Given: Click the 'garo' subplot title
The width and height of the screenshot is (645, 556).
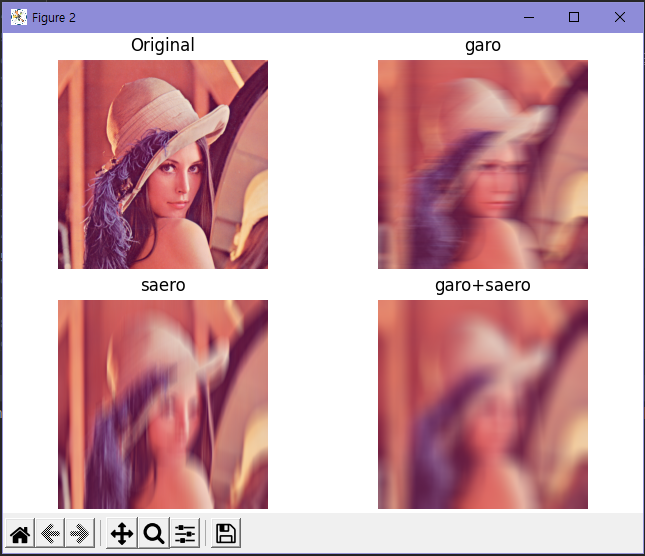Looking at the screenshot, I should [483, 46].
